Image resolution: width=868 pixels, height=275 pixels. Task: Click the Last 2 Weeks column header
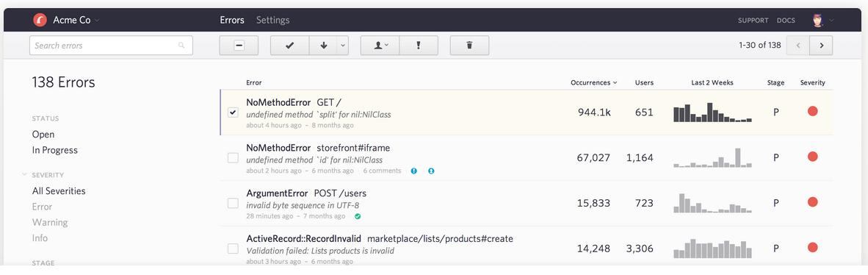point(712,82)
